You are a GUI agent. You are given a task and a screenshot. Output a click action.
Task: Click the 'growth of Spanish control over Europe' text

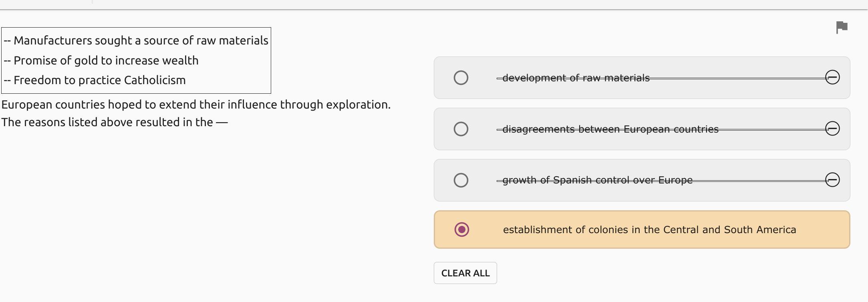(x=597, y=180)
